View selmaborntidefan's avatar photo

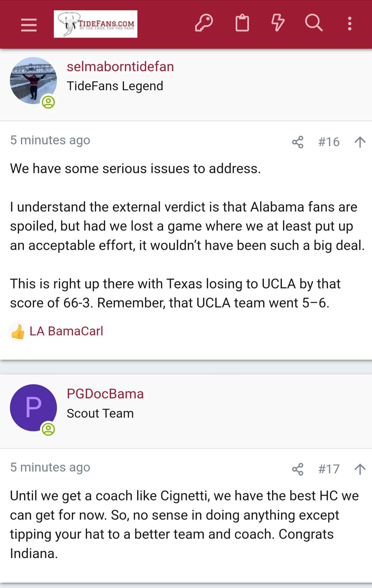[33, 80]
